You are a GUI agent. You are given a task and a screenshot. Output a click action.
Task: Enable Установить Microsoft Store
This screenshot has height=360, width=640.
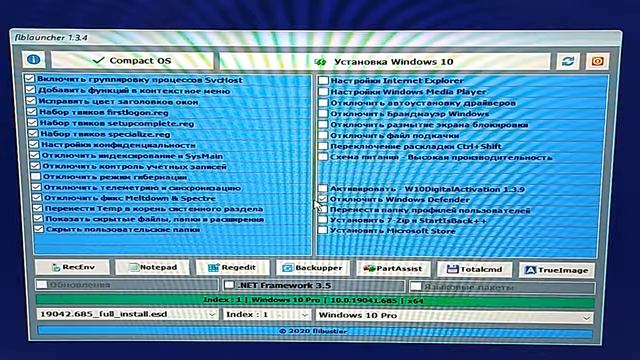pos(323,230)
